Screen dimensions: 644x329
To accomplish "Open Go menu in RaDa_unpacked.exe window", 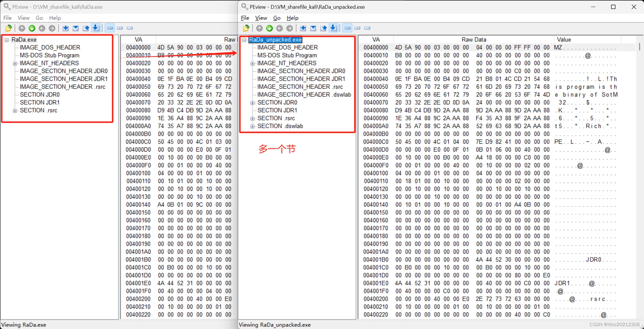I will [277, 18].
